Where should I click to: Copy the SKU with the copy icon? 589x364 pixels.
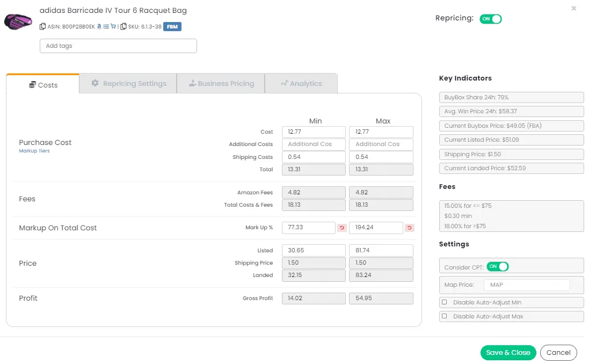(123, 26)
